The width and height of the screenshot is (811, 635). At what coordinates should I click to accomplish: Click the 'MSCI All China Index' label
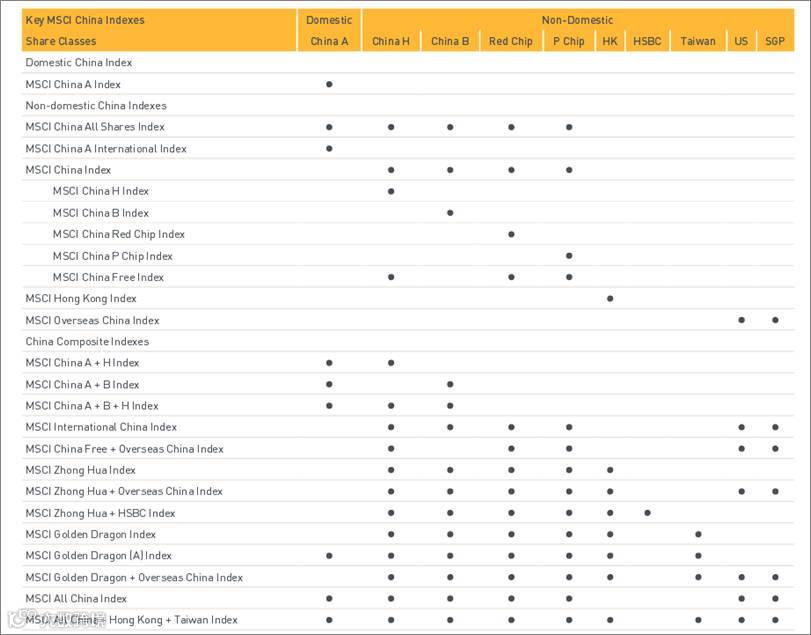tap(76, 599)
